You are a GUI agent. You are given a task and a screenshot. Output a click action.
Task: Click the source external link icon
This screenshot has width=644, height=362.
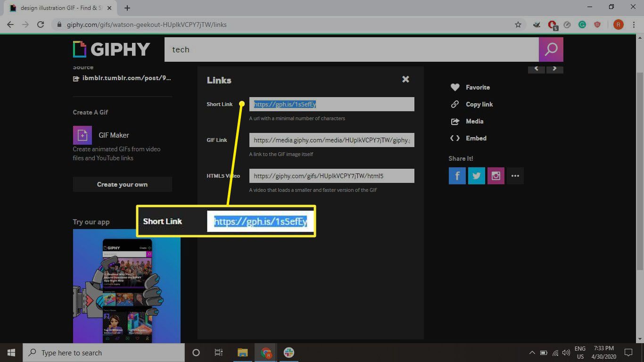click(x=76, y=79)
